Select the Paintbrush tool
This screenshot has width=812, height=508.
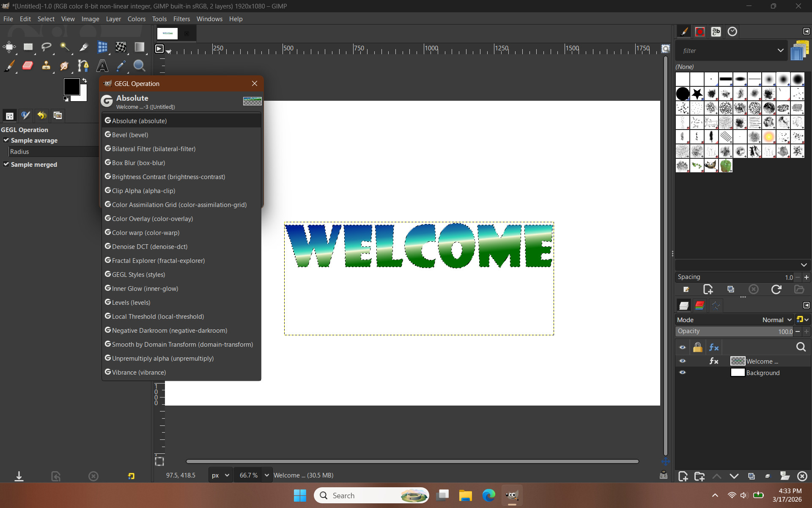pos(9,66)
